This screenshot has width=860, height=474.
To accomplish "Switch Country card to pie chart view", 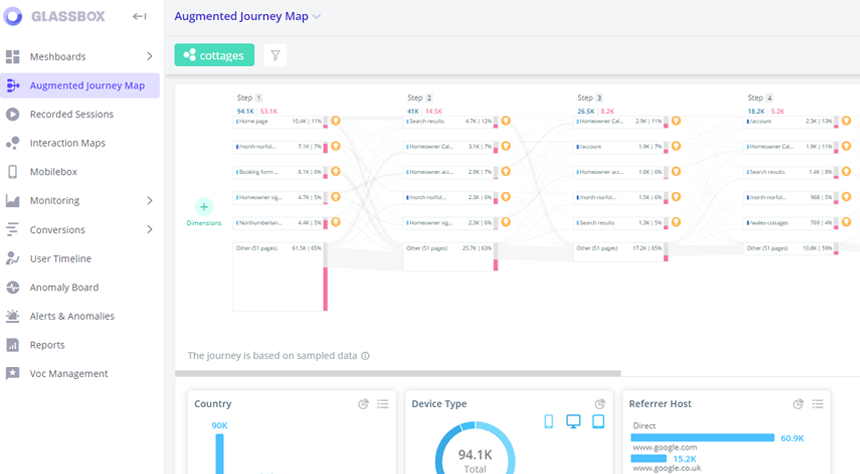I will coord(364,404).
